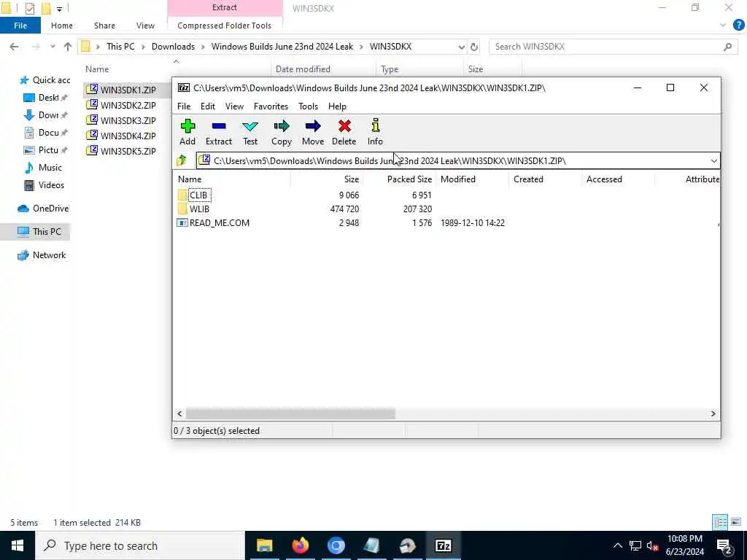The height and width of the screenshot is (560, 747).
Task: Go up to parent folder in Explorer
Action: (x=68, y=46)
